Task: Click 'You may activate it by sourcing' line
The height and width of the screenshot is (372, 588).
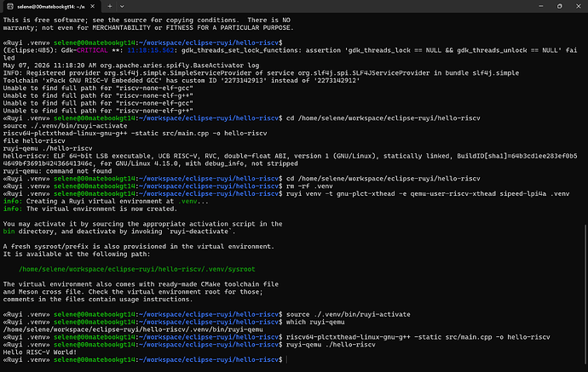Action: tap(143, 224)
